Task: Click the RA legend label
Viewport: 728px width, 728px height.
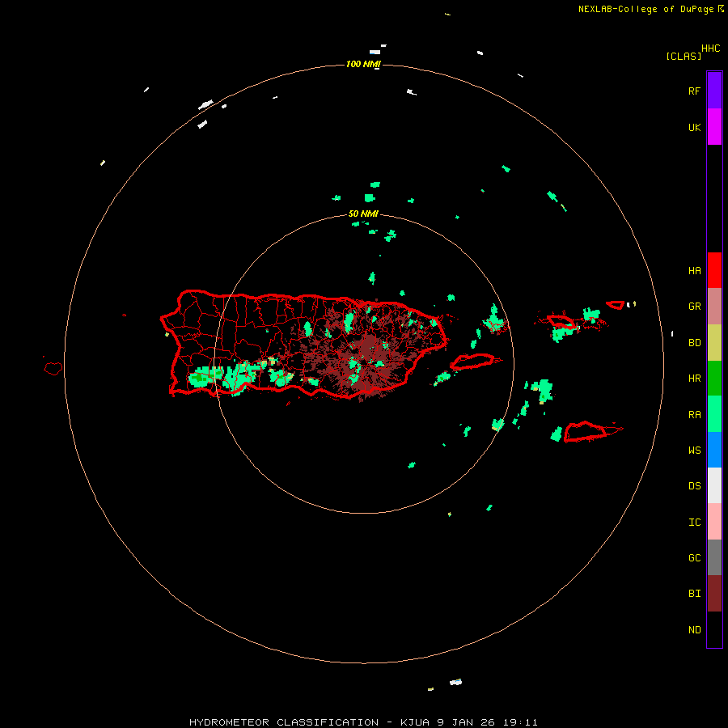Action: click(x=694, y=415)
